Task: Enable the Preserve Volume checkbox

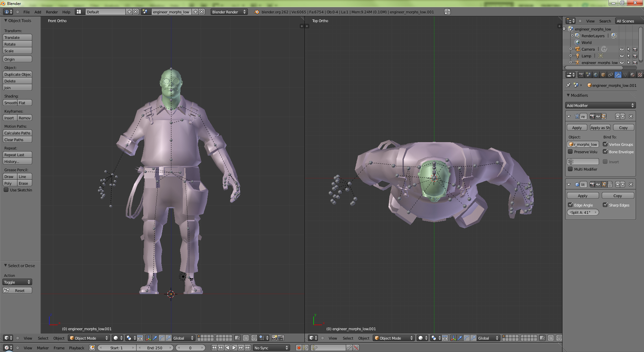Action: (570, 152)
